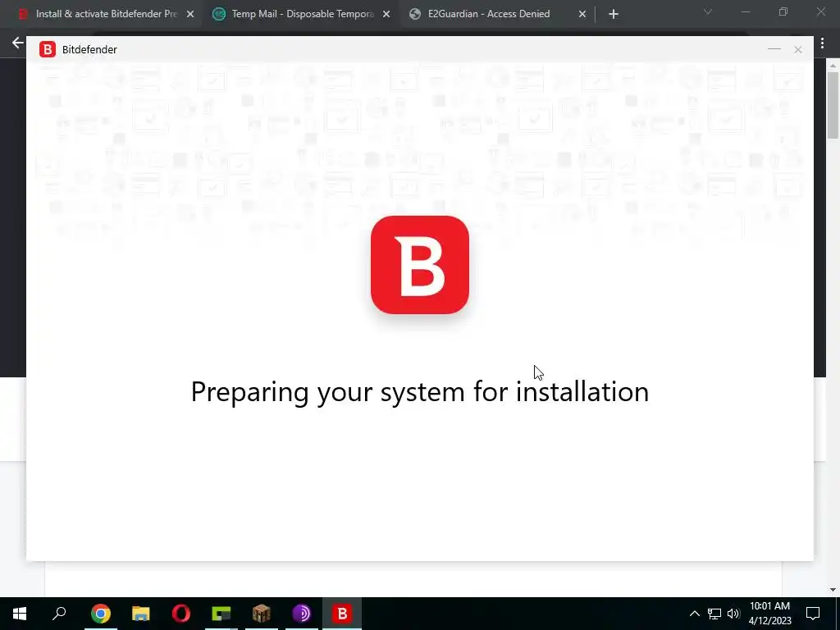The height and width of the screenshot is (630, 840).
Task: Click the Bitdefender title bar logo
Action: [x=48, y=49]
